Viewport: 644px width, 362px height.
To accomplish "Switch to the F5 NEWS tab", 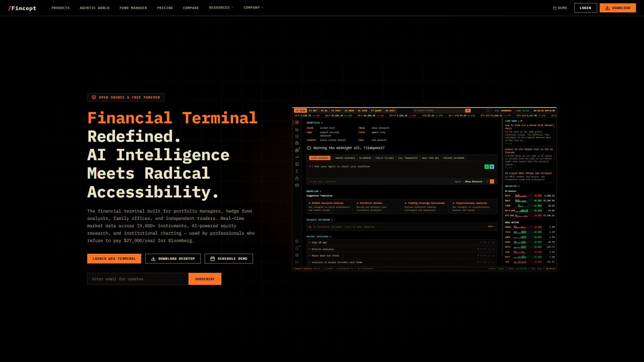I will pos(349,111).
